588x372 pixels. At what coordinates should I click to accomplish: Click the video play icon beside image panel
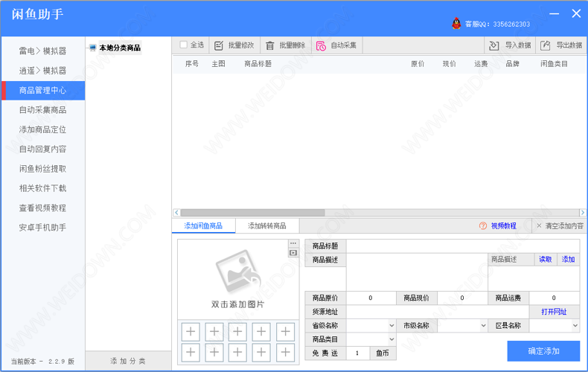(x=293, y=253)
